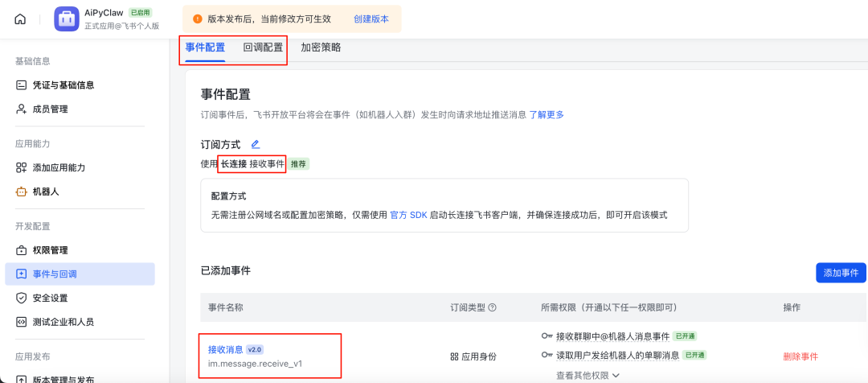Switch to 回调配置 tab
Screen dimensions: 868x383
pos(263,47)
